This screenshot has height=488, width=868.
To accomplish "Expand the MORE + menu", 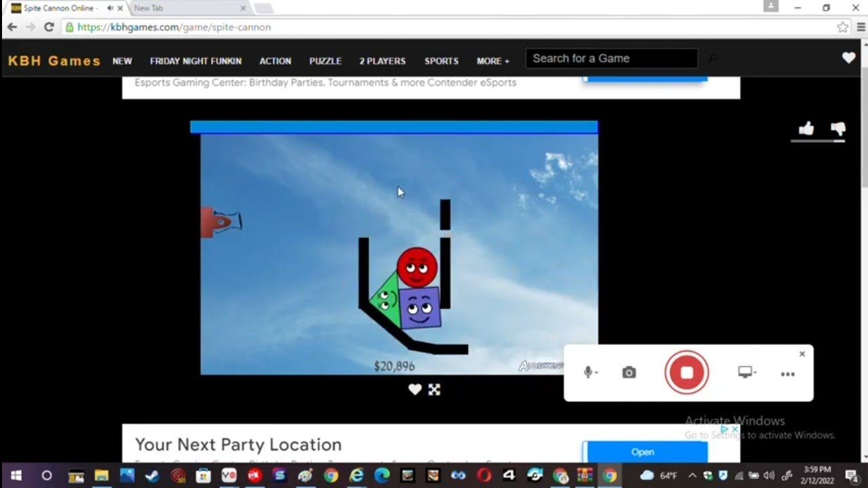I will click(x=493, y=61).
